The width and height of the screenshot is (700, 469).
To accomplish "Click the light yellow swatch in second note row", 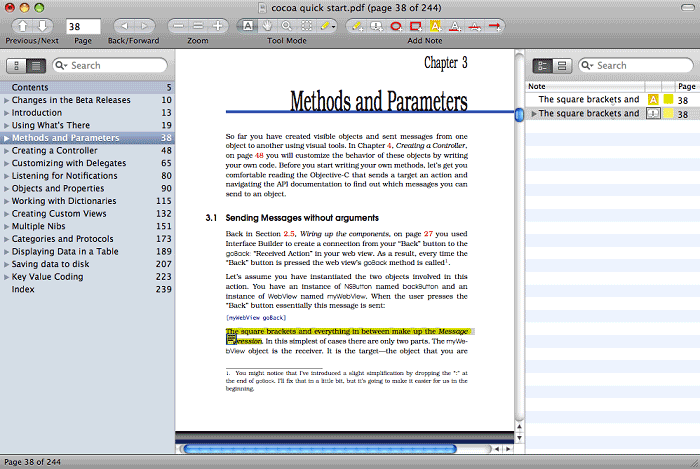I will click(x=668, y=113).
